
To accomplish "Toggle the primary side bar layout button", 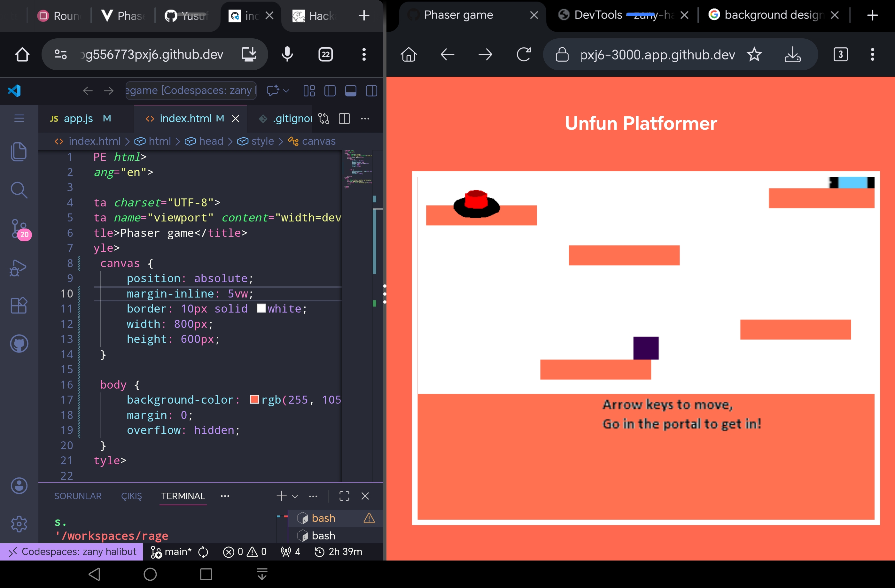I will tap(330, 91).
